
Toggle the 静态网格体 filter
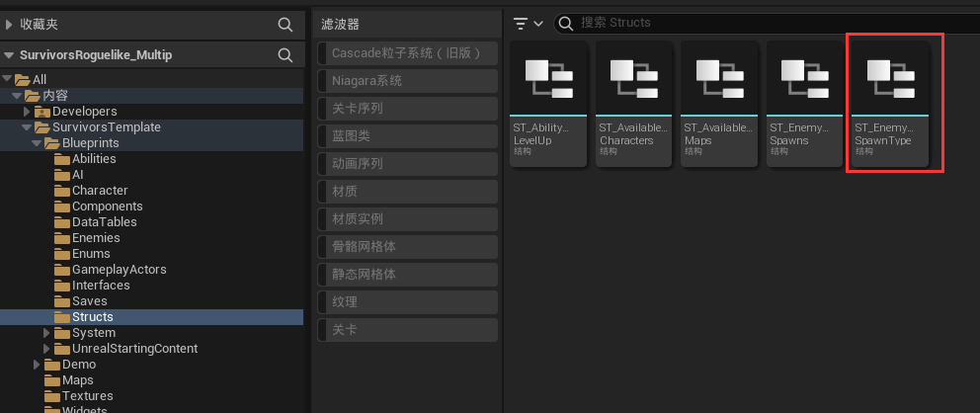click(407, 275)
